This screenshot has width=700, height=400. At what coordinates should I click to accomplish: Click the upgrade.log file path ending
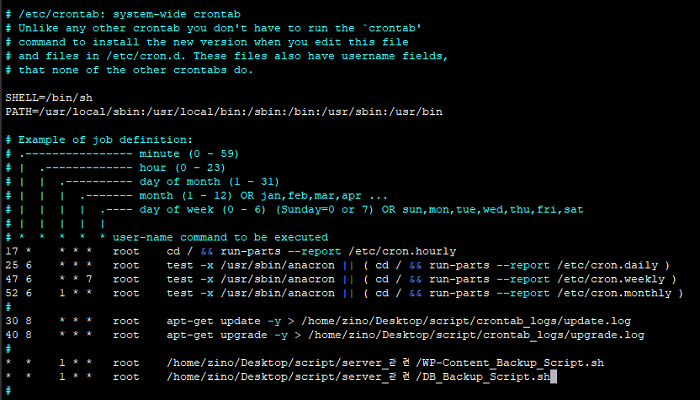[610, 335]
